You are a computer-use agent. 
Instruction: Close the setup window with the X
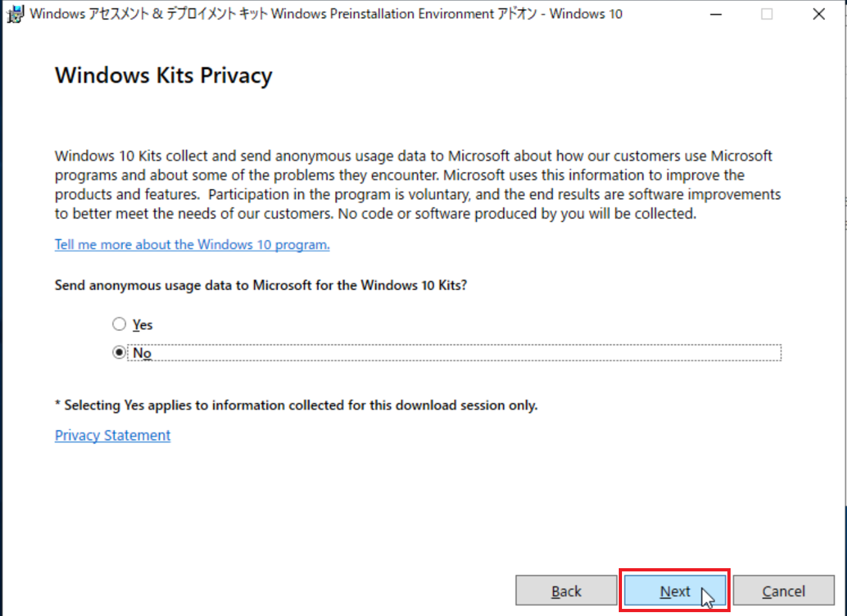[819, 14]
